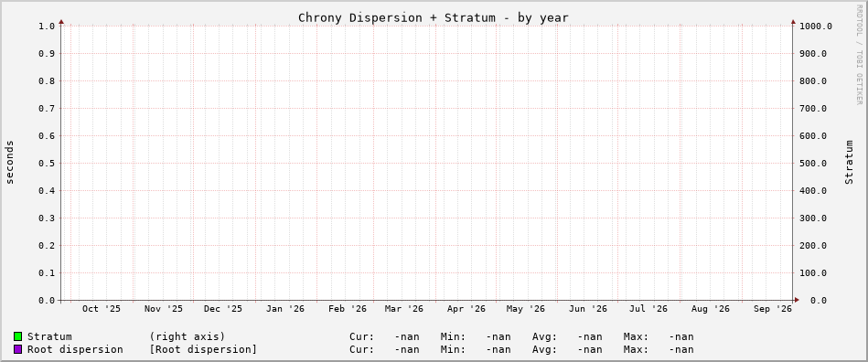Select the Cur -nan value in Root dispersion row
The width and height of the screenshot is (868, 362).
pyautogui.click(x=407, y=350)
